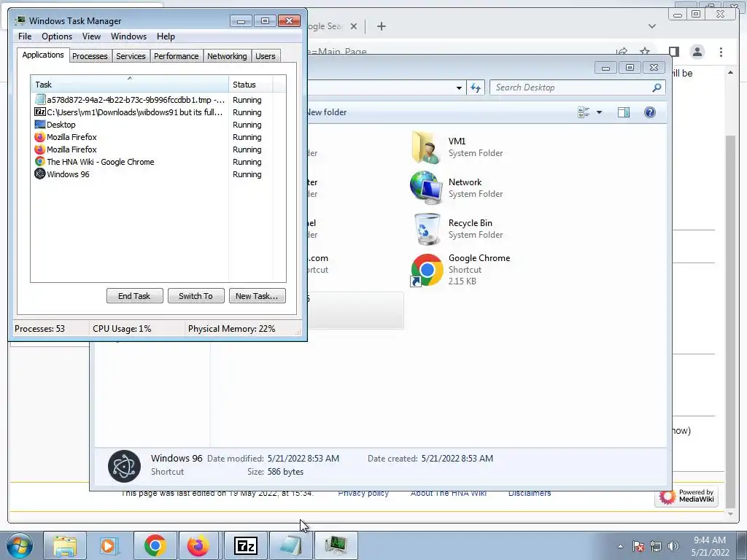
Task: Select the Google Chrome shortcut icon
Action: [426, 270]
